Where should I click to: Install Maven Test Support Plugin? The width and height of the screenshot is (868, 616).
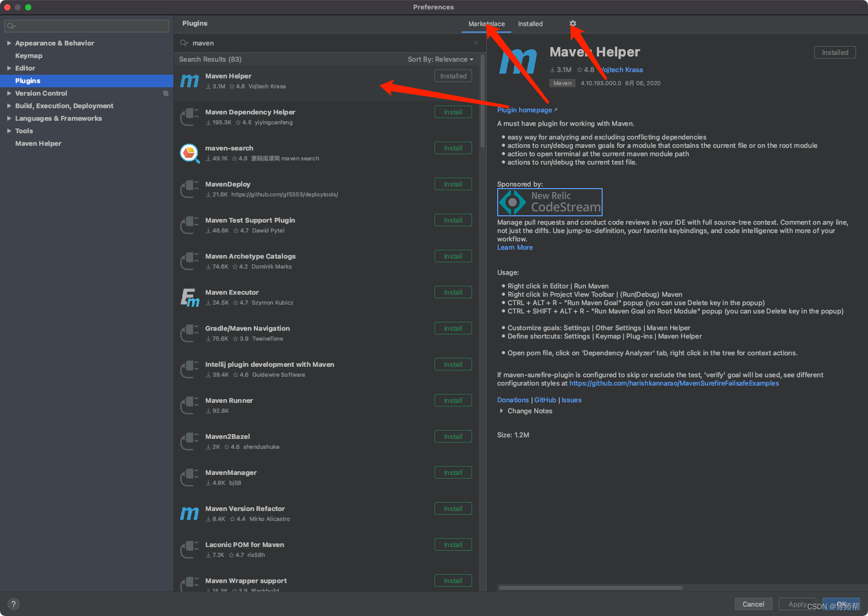point(453,220)
